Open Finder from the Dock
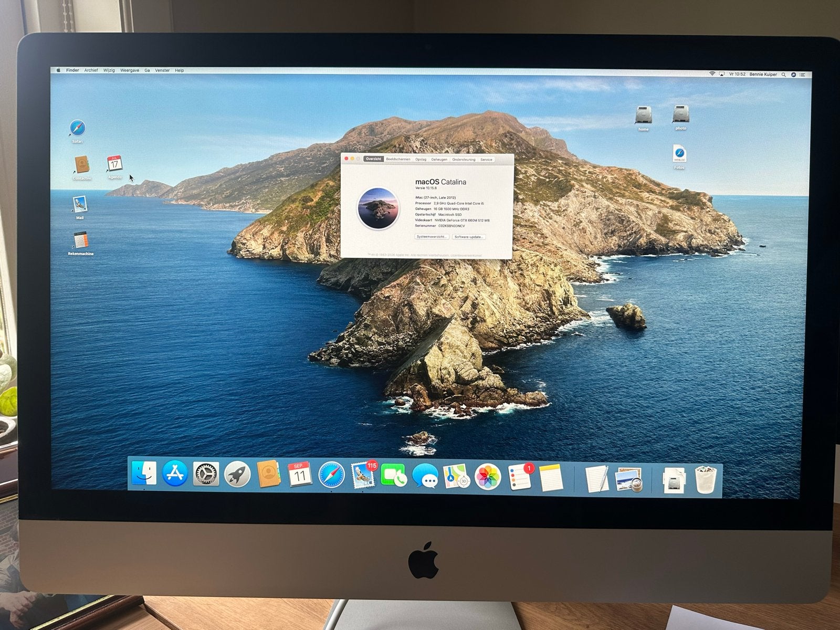The image size is (840, 630). coord(144,474)
